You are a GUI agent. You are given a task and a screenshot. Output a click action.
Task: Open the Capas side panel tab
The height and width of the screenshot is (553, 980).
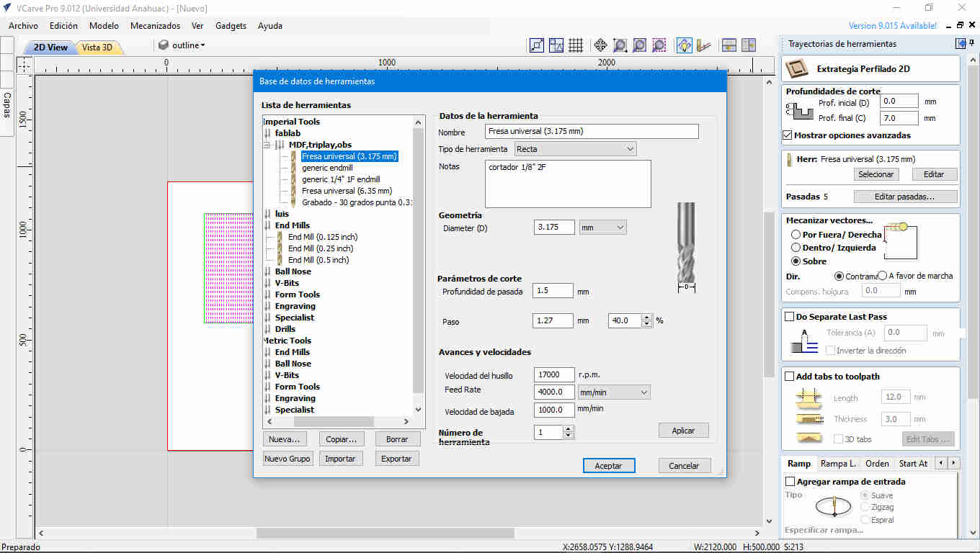(x=7, y=105)
